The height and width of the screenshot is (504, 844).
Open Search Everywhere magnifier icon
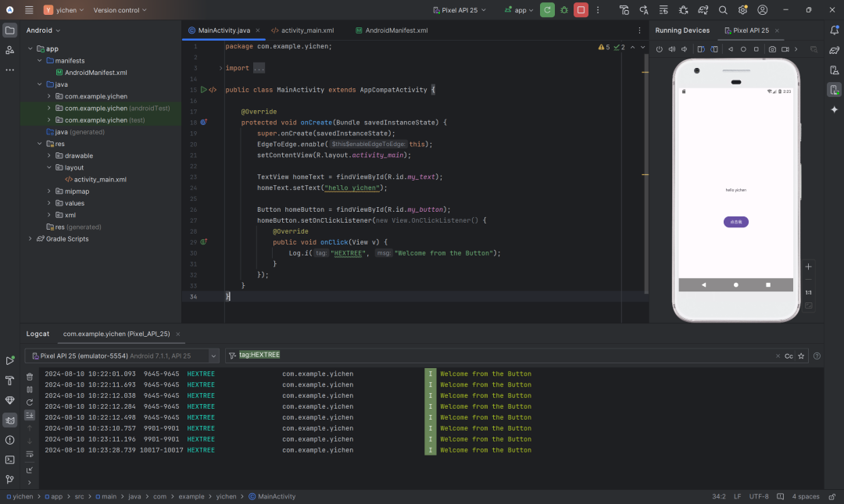(x=723, y=10)
